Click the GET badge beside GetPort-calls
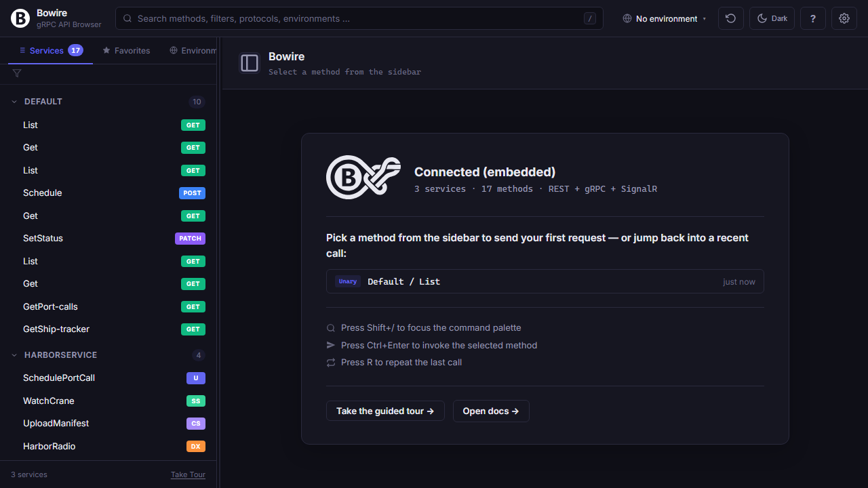Viewport: 868px width, 488px height. 193,307
